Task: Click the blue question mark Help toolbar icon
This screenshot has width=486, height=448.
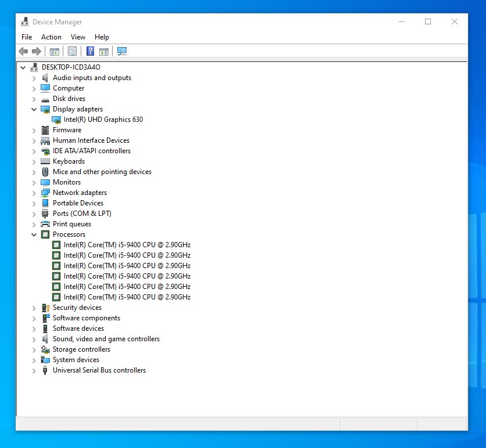Action: point(90,51)
